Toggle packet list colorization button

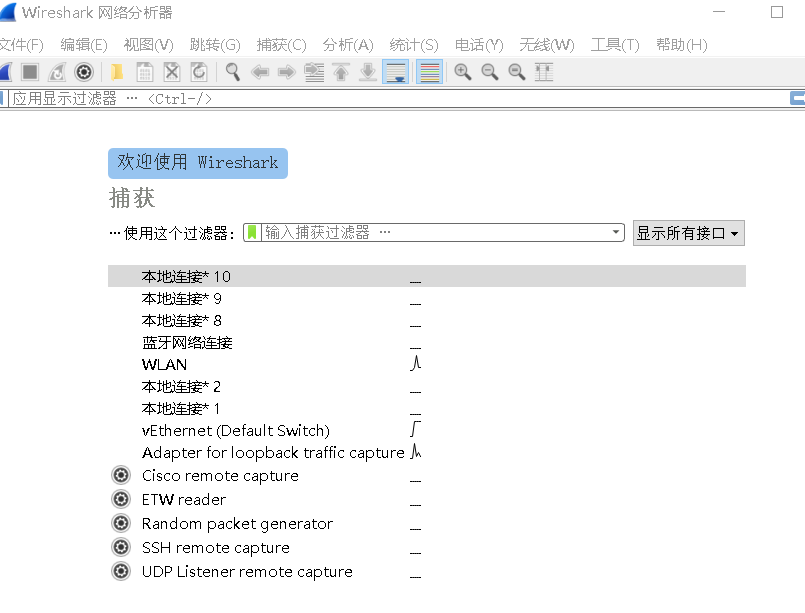point(429,72)
